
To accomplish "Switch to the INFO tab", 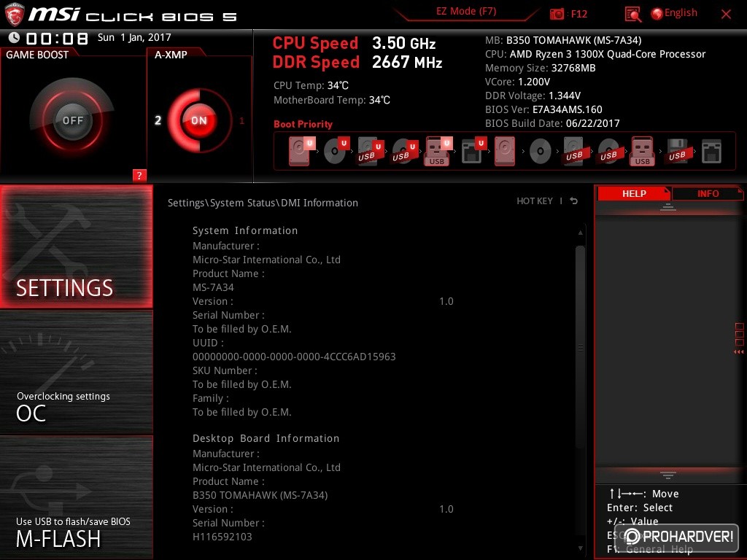I will tap(708, 193).
